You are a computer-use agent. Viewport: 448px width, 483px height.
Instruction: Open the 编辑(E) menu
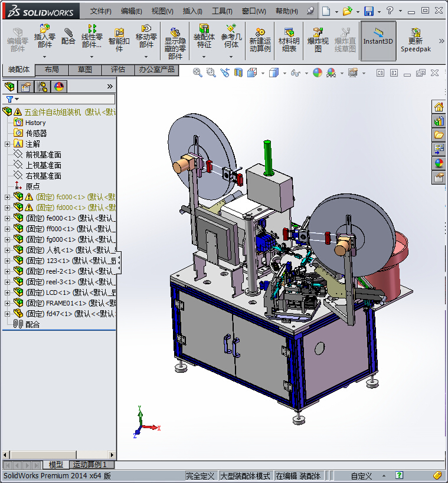tap(132, 11)
